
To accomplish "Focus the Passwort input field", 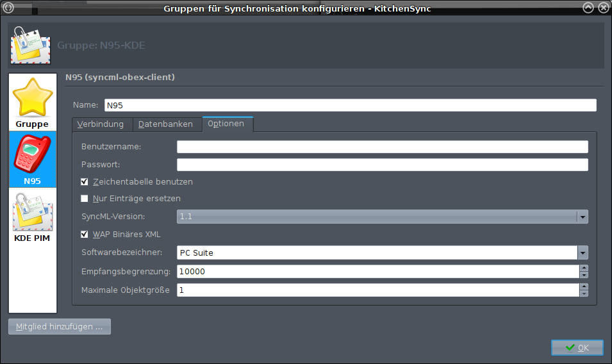I will [382, 165].
